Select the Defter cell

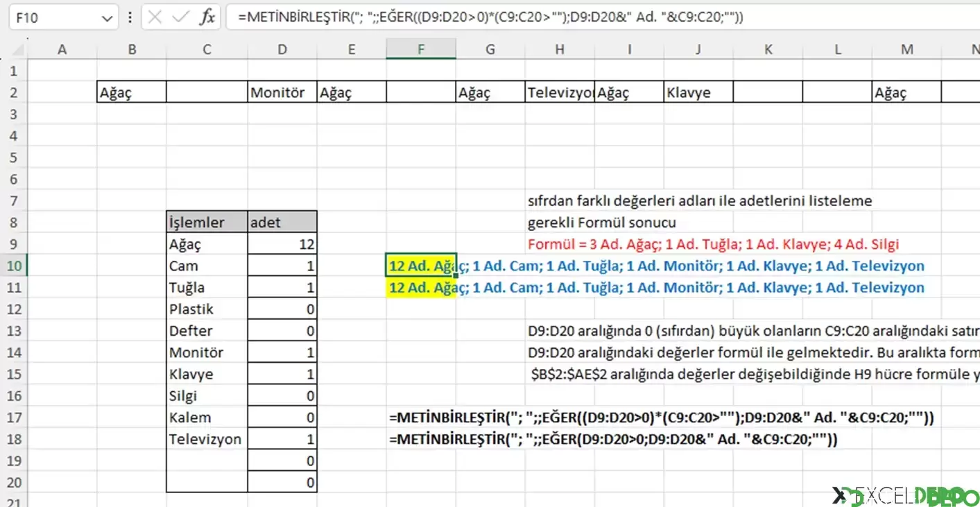coord(207,331)
